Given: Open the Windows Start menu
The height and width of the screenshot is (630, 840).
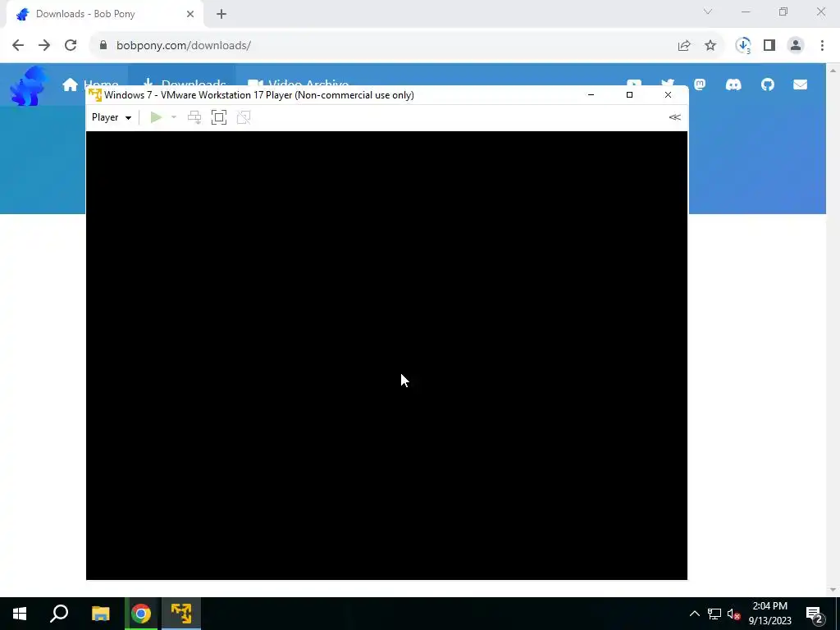Looking at the screenshot, I should tap(20, 614).
